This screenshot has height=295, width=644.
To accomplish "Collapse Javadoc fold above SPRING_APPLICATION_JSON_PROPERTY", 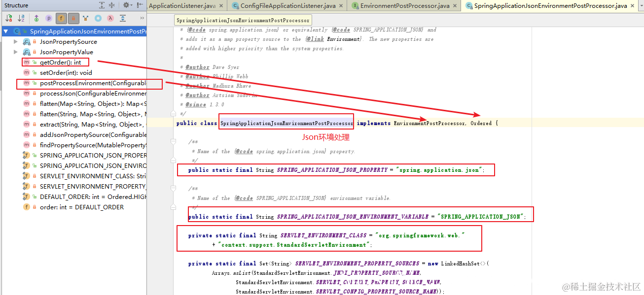I will coord(173,142).
